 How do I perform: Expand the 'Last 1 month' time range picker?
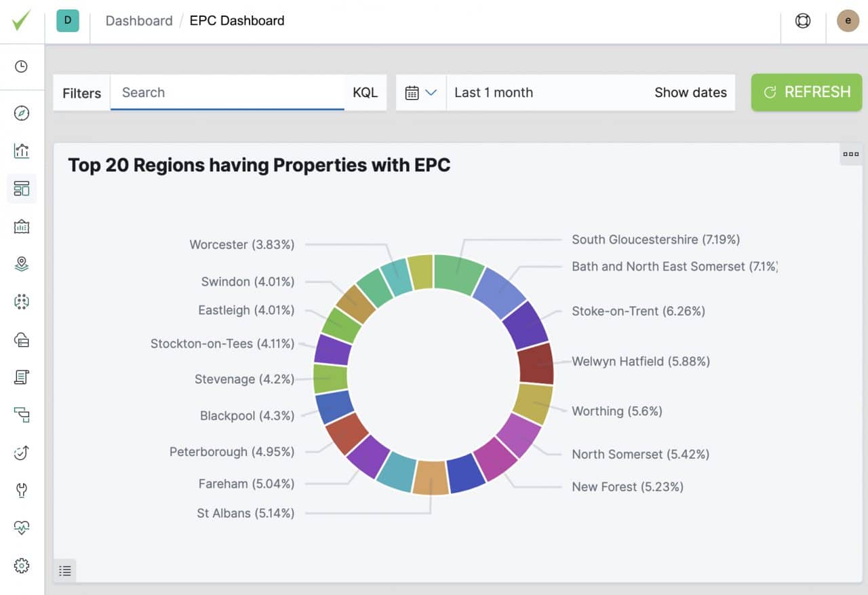coord(494,92)
